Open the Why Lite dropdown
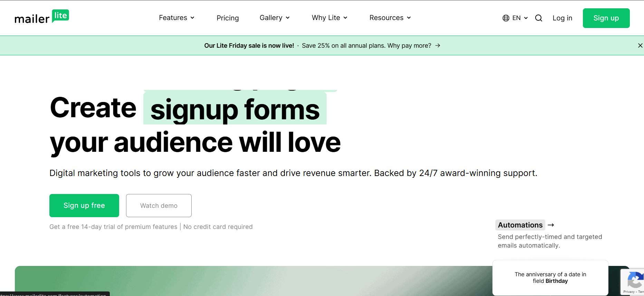The image size is (644, 296). pos(329,18)
